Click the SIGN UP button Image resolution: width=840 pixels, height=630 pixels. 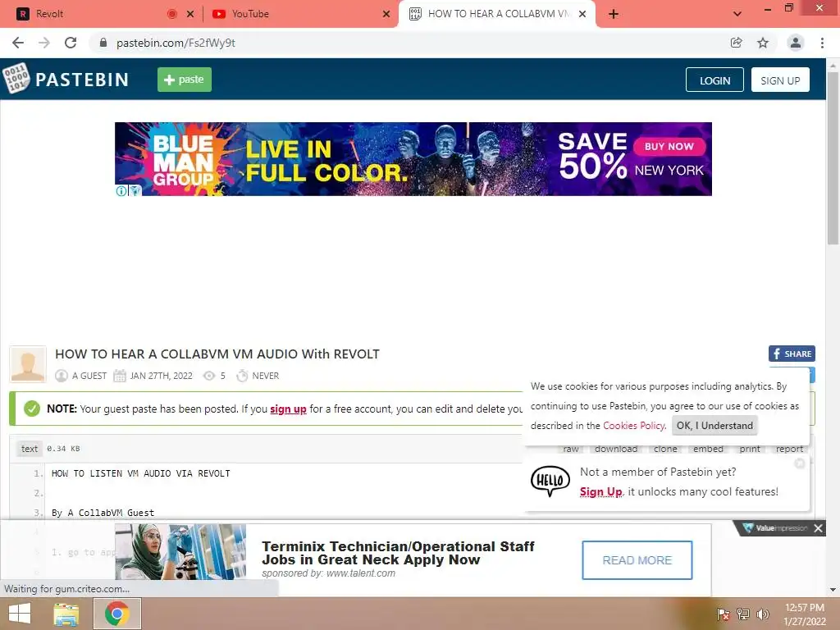pyautogui.click(x=780, y=80)
